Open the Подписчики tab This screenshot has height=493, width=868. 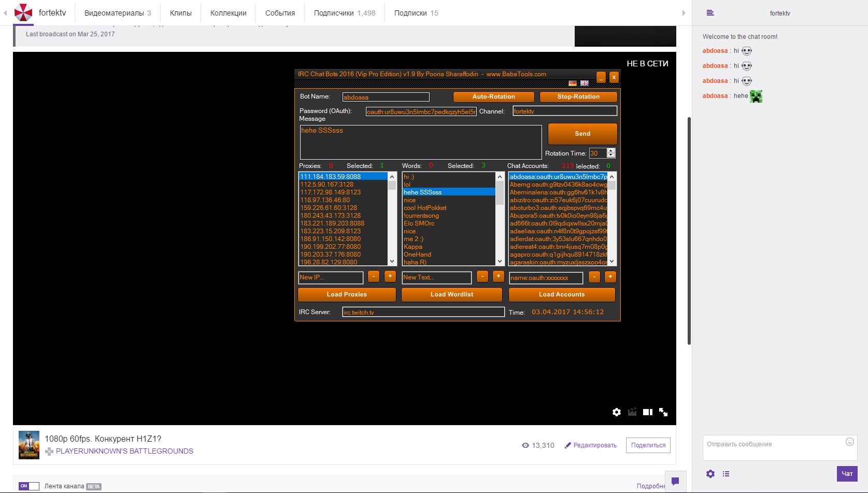click(x=344, y=13)
